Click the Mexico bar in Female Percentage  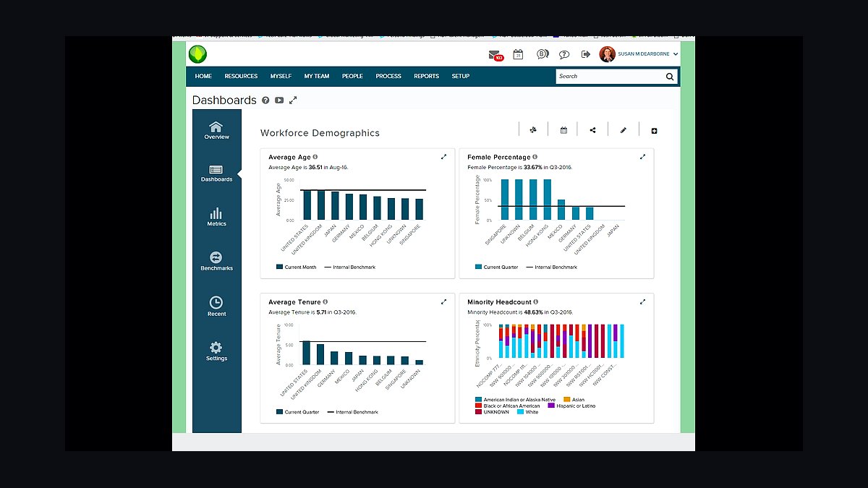point(561,210)
